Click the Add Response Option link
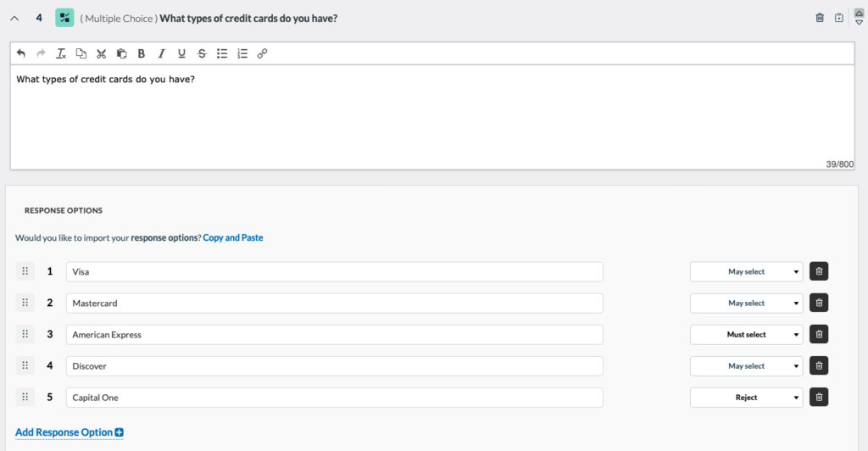This screenshot has width=868, height=451. 70,432
